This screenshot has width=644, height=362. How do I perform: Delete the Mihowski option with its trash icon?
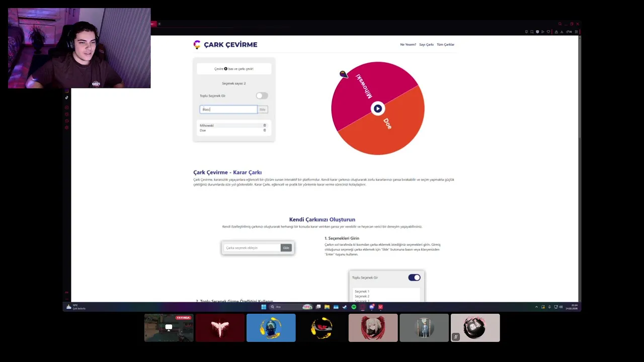click(265, 125)
